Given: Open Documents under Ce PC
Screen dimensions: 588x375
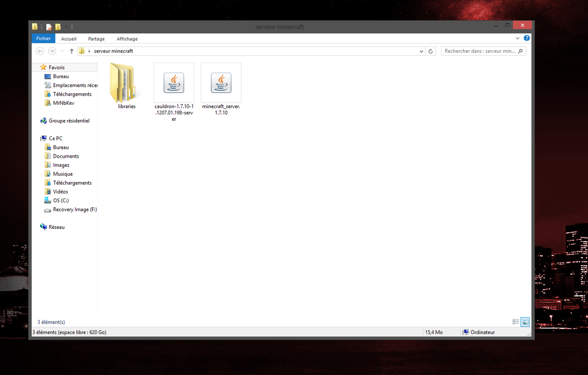Looking at the screenshot, I should (66, 156).
